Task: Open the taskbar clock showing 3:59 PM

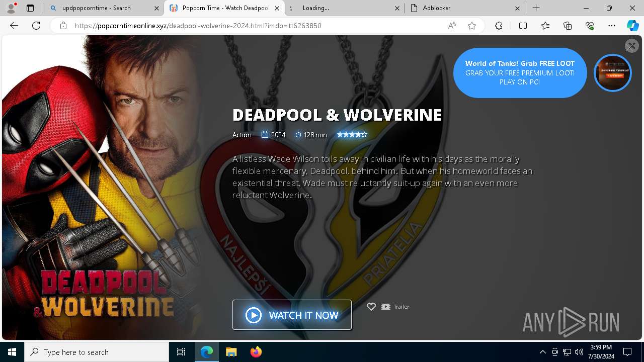Action: click(x=601, y=352)
